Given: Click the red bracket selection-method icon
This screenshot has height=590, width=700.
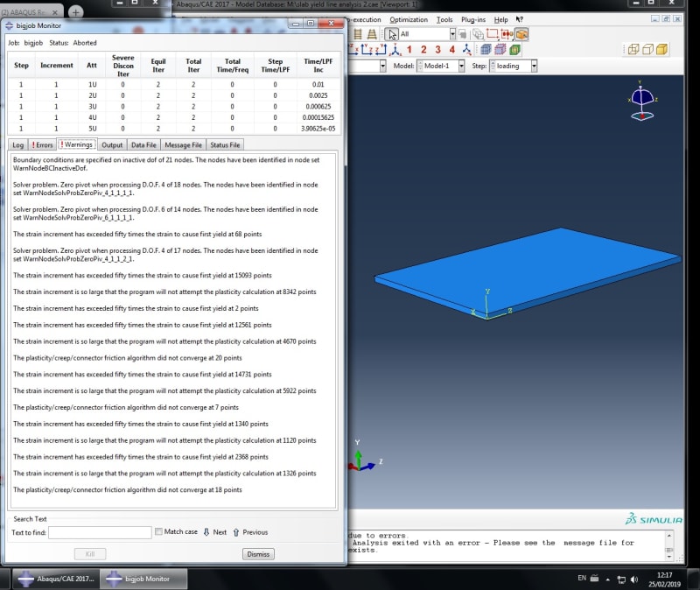Looking at the screenshot, I should [x=507, y=34].
